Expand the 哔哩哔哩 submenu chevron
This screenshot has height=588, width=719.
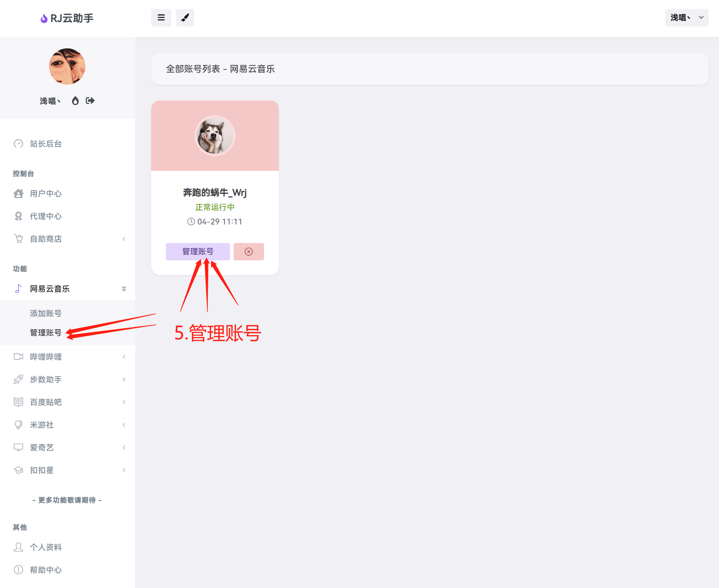coord(124,357)
